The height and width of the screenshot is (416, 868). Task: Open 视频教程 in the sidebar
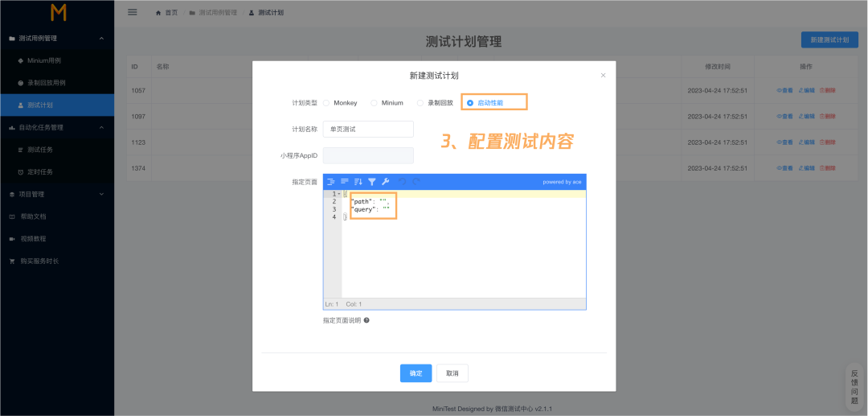[x=57, y=239]
